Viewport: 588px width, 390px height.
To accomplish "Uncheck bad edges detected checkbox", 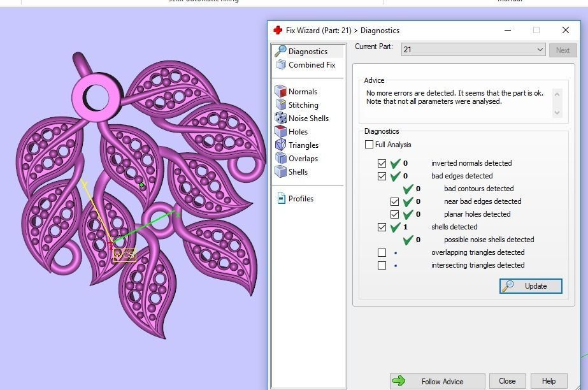I will pos(382,177).
